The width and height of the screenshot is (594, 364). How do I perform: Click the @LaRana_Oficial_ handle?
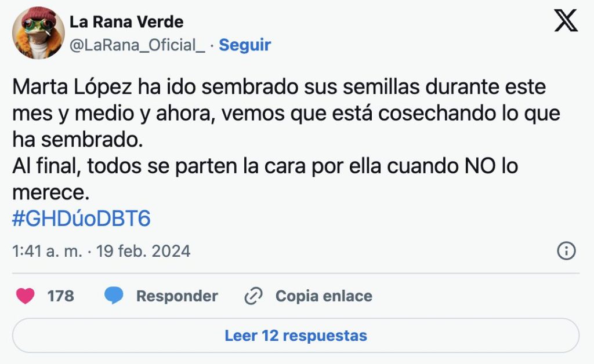137,45
